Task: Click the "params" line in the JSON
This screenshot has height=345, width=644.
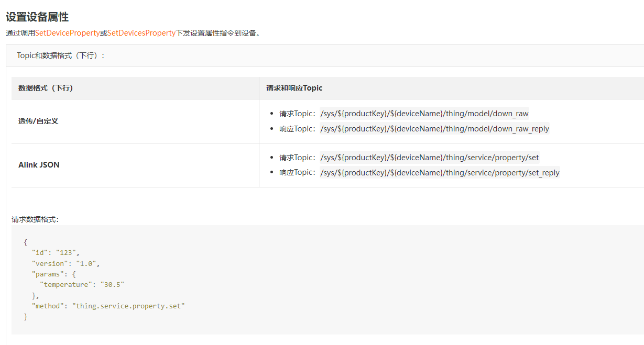Action: [54, 274]
